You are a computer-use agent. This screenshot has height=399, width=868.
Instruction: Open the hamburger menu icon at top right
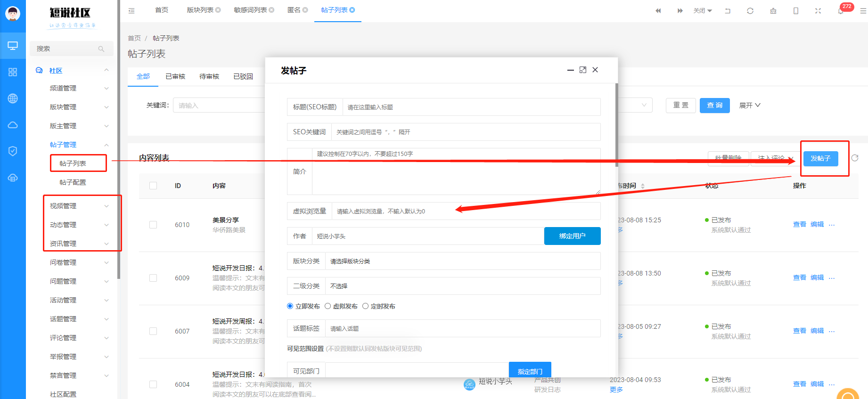coord(863,11)
